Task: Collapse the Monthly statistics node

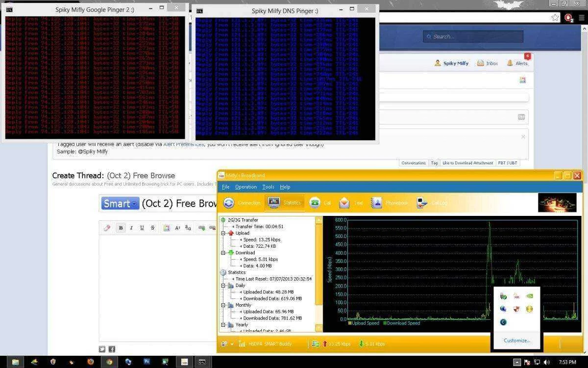Action: pos(223,305)
